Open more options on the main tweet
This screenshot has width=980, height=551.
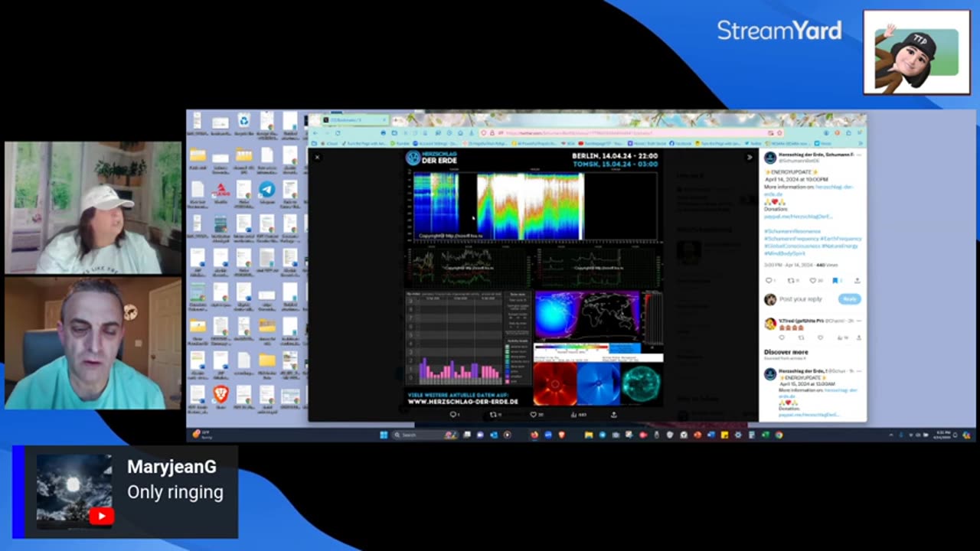(x=858, y=155)
